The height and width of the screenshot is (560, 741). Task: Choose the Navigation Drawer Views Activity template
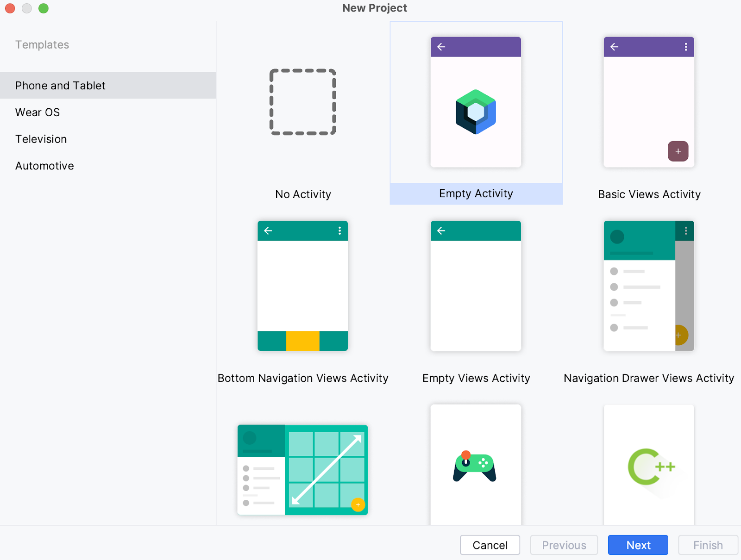(648, 286)
